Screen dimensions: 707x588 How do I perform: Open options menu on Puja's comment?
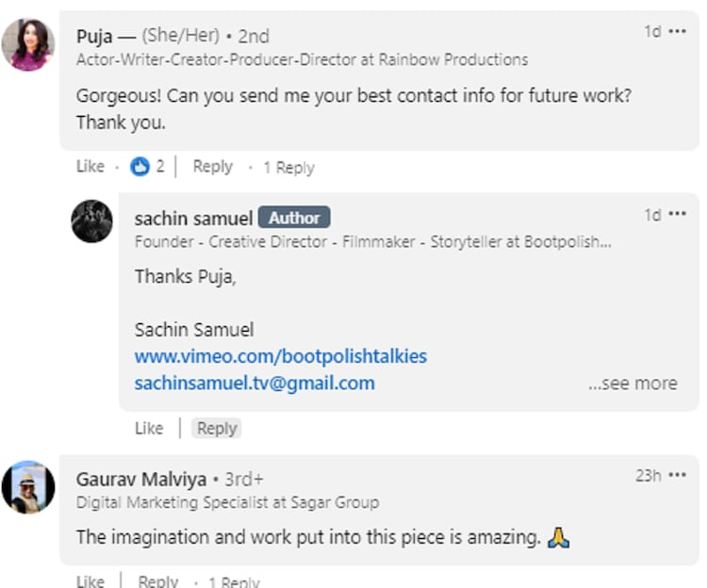click(677, 32)
